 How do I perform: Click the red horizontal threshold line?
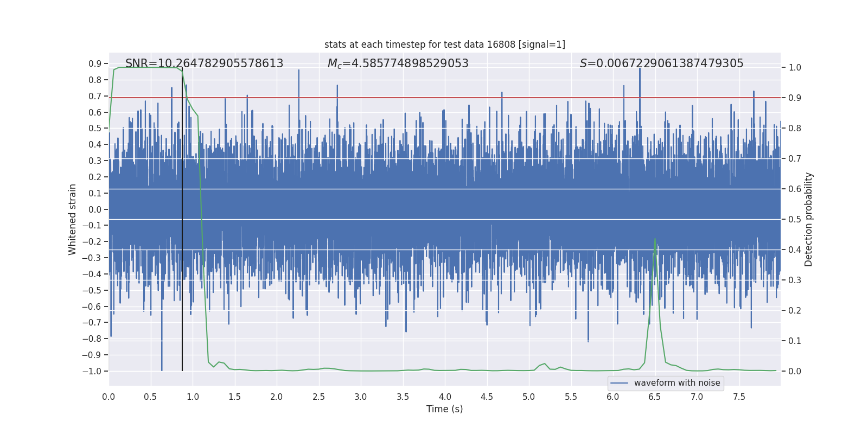pos(445,98)
